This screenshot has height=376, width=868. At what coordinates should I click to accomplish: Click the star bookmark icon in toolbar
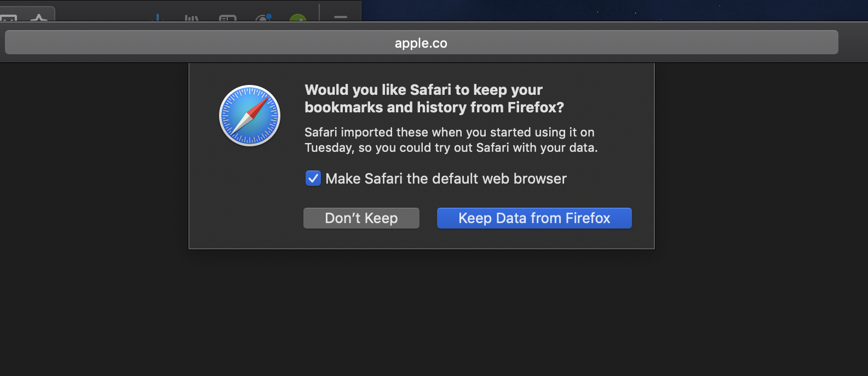(39, 18)
